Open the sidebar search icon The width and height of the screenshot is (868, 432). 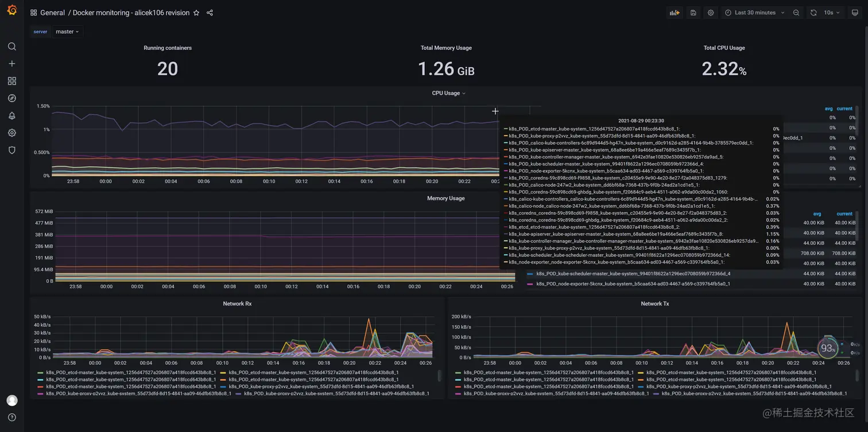click(12, 47)
